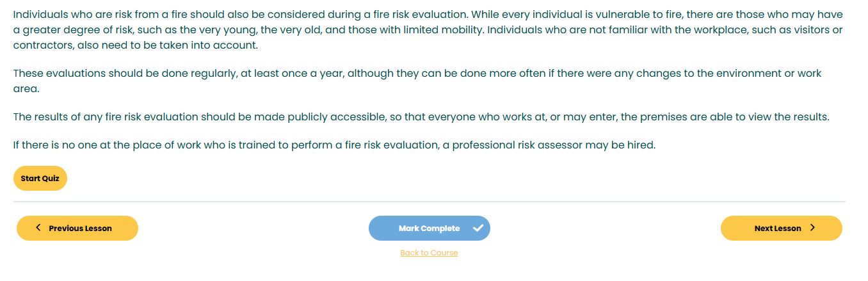Image resolution: width=868 pixels, height=281 pixels.
Task: Go to the Previous Lesson
Action: [77, 228]
